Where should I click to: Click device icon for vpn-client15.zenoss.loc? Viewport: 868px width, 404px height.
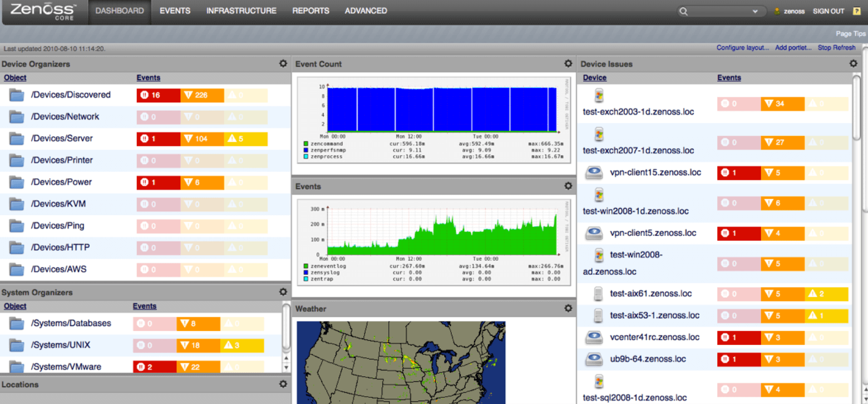pyautogui.click(x=594, y=173)
